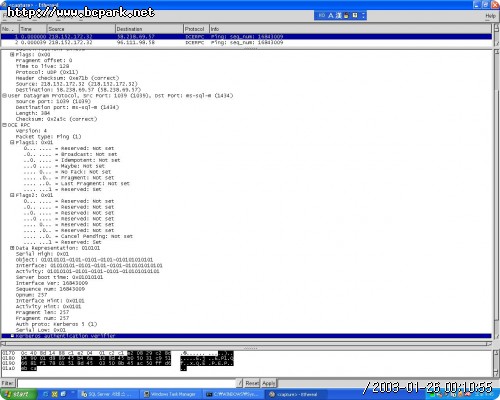Click the protocol tree vertical scrollbar
The width and height of the screenshot is (500, 400).
click(496, 194)
